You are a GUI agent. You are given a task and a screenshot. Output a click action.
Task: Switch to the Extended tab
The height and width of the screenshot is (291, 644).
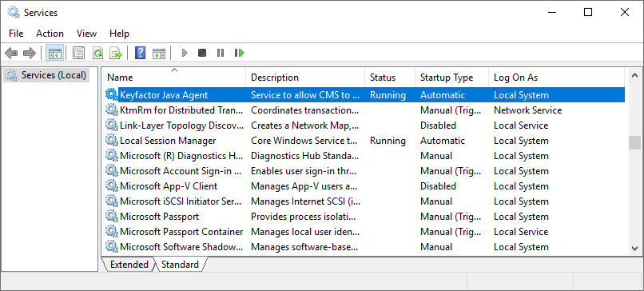click(x=129, y=265)
